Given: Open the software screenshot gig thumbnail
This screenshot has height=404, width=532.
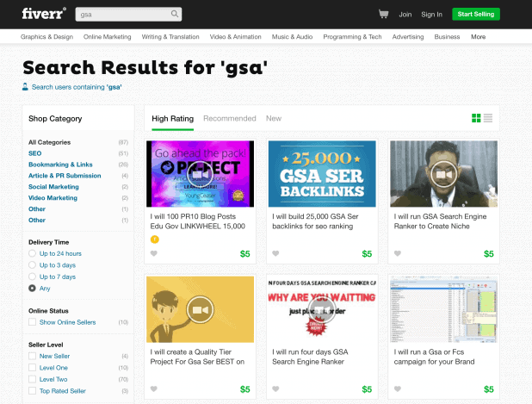Looking at the screenshot, I should click(444, 309).
